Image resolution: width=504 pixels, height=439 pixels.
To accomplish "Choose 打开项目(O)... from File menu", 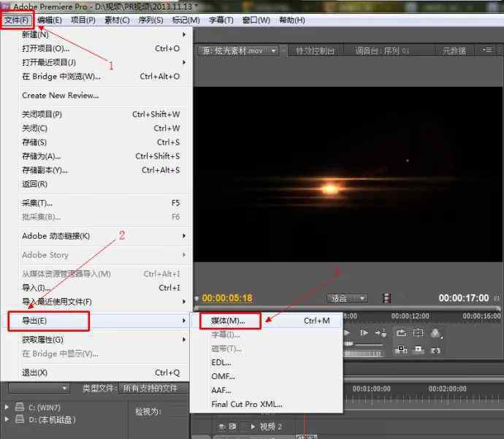I will [x=104, y=48].
